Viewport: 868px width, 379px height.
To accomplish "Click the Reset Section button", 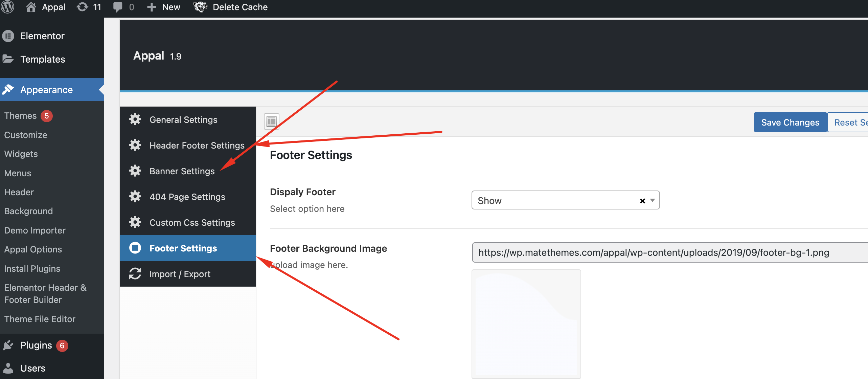I will [x=848, y=122].
